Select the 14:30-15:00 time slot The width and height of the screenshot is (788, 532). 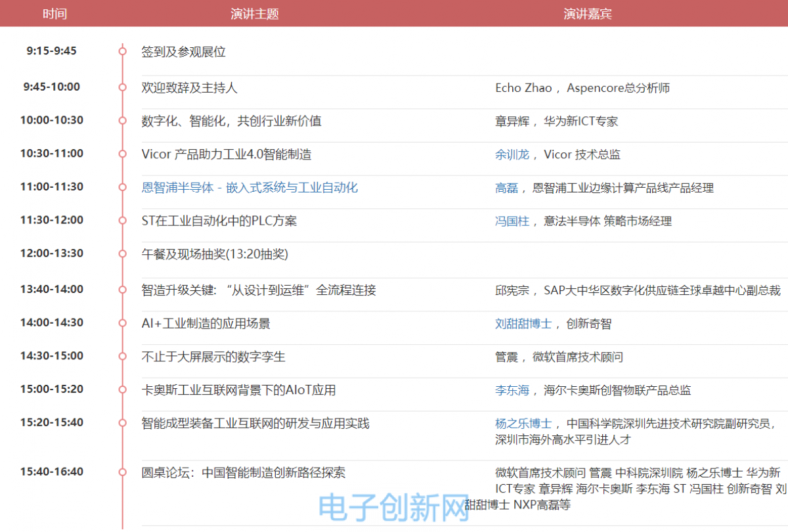click(x=51, y=356)
